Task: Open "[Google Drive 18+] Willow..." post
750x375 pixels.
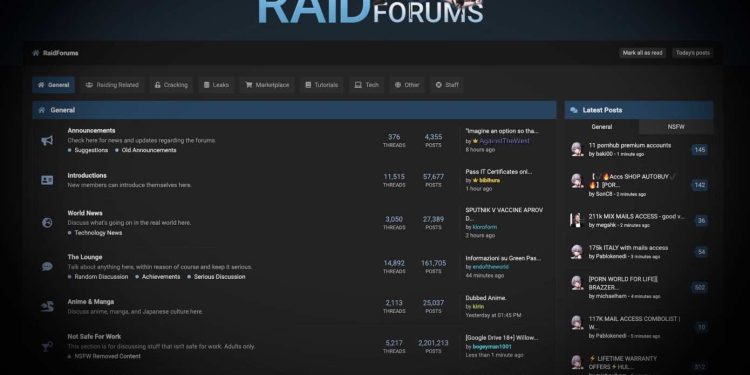Action: (501, 338)
